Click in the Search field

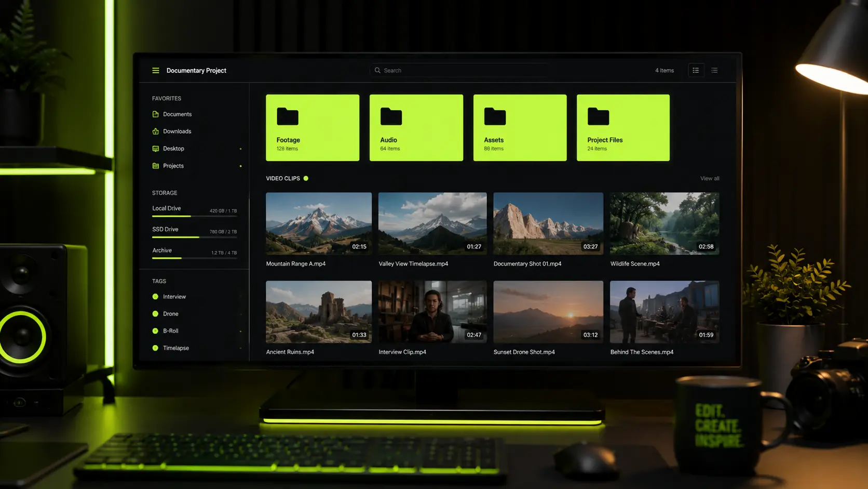point(459,70)
